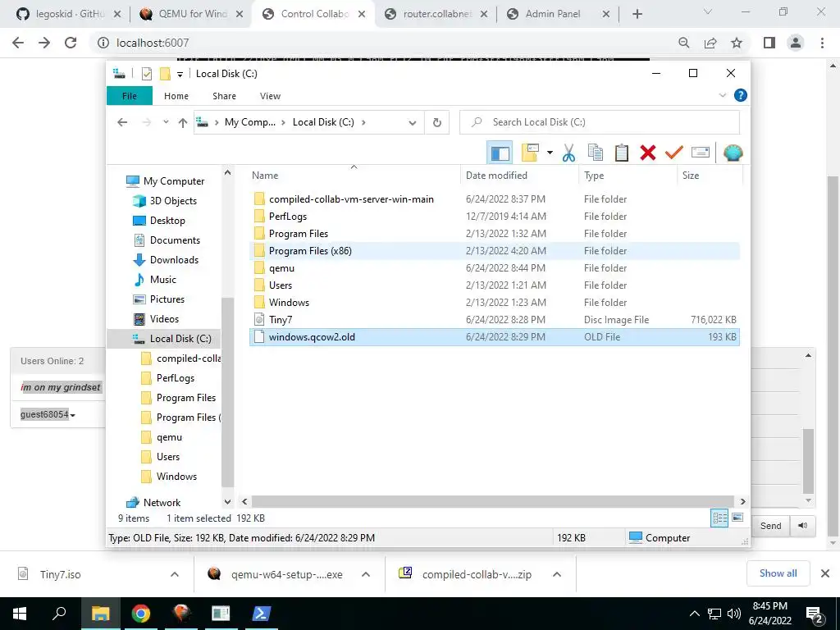Click navigation pane scroll down arrow
The height and width of the screenshot is (630, 840).
point(228,502)
